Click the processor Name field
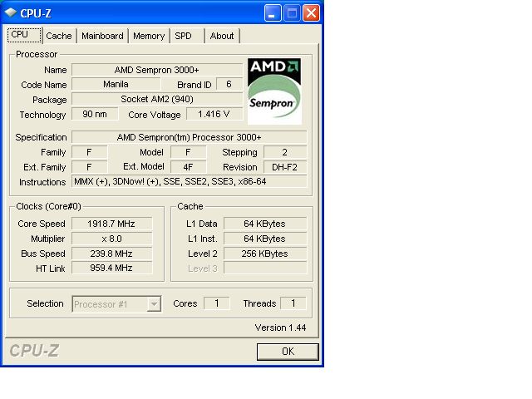The height and width of the screenshot is (399, 532). 157,70
